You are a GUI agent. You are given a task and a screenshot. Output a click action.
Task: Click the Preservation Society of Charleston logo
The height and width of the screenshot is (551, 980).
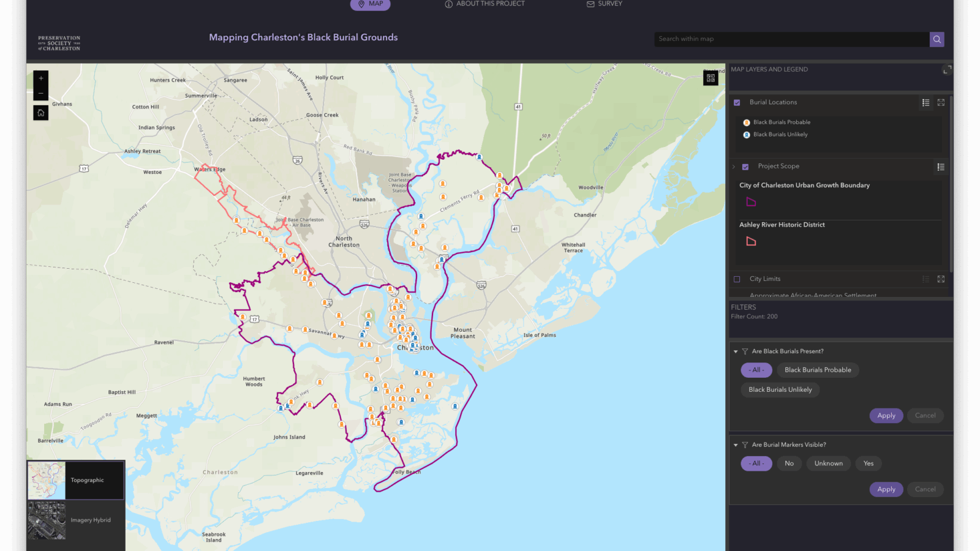click(x=59, y=43)
